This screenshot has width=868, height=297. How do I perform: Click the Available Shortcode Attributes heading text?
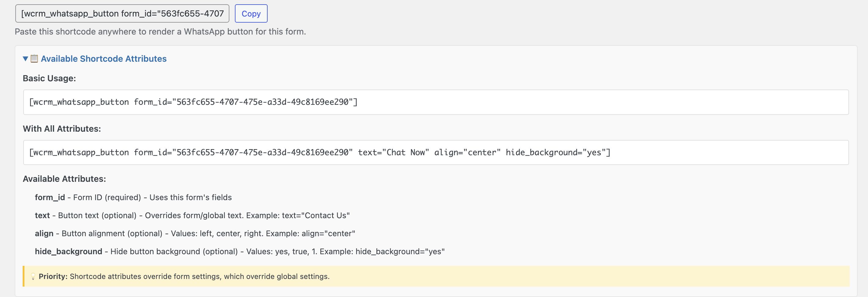pos(103,59)
